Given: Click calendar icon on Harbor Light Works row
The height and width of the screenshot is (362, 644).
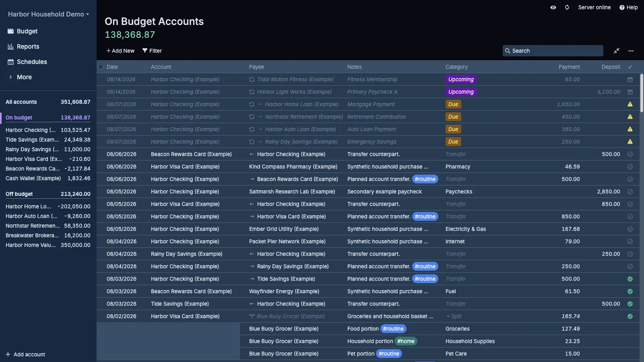Looking at the screenshot, I should [630, 92].
